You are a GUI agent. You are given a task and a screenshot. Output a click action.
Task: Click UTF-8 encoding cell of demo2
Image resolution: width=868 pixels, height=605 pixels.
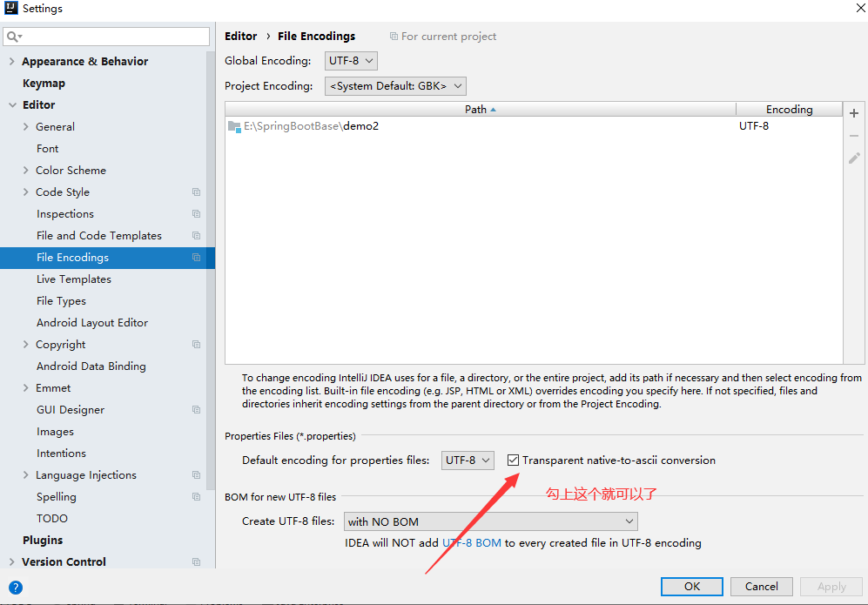click(x=754, y=126)
